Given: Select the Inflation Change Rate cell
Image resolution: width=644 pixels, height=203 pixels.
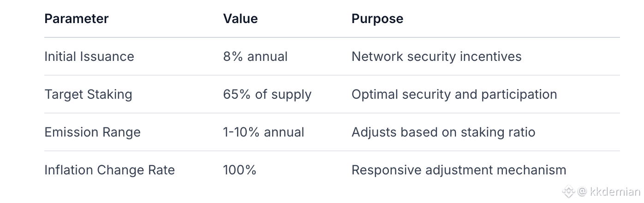Looking at the screenshot, I should [x=109, y=170].
